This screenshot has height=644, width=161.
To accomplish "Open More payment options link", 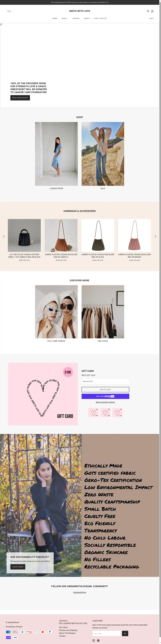I will pyautogui.click(x=105, y=402).
